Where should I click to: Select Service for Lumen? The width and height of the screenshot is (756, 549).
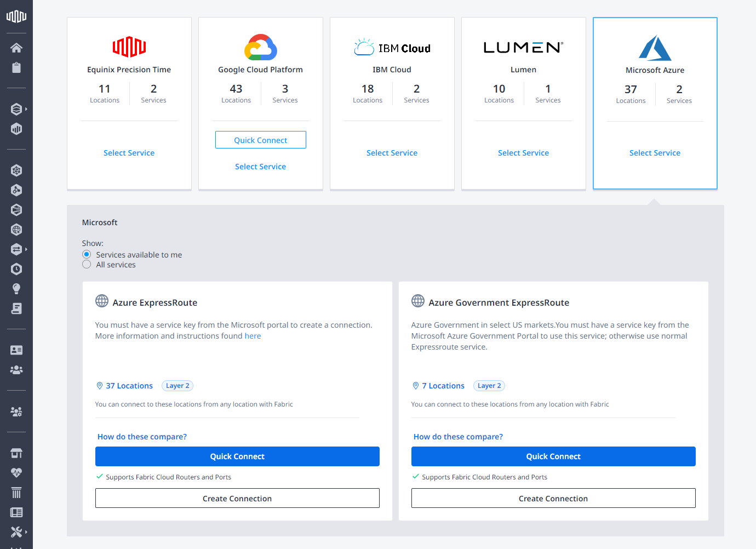[x=524, y=153]
